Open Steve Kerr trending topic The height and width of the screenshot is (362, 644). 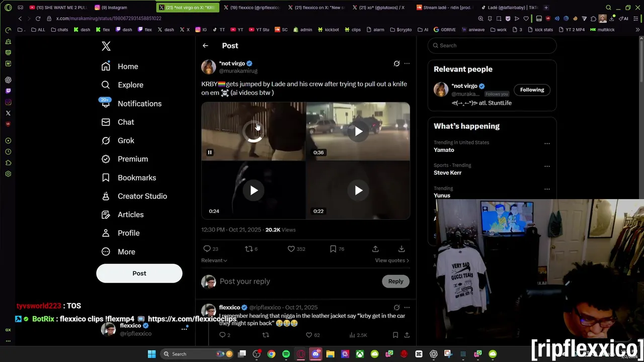[447, 173]
